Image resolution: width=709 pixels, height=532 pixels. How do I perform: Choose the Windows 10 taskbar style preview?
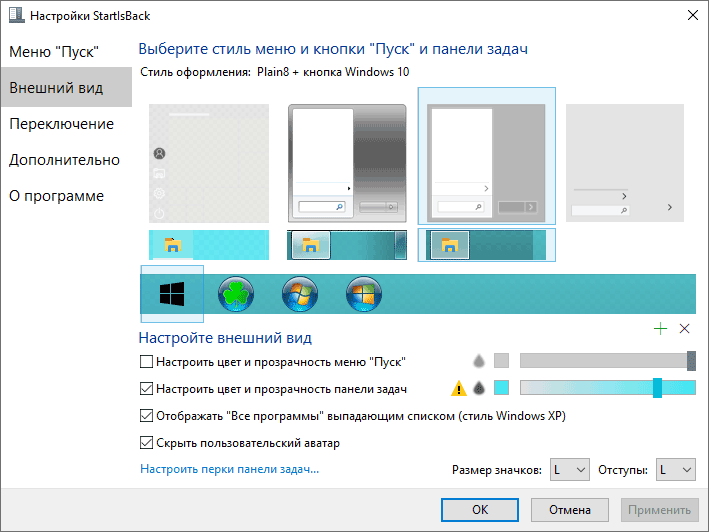209,245
